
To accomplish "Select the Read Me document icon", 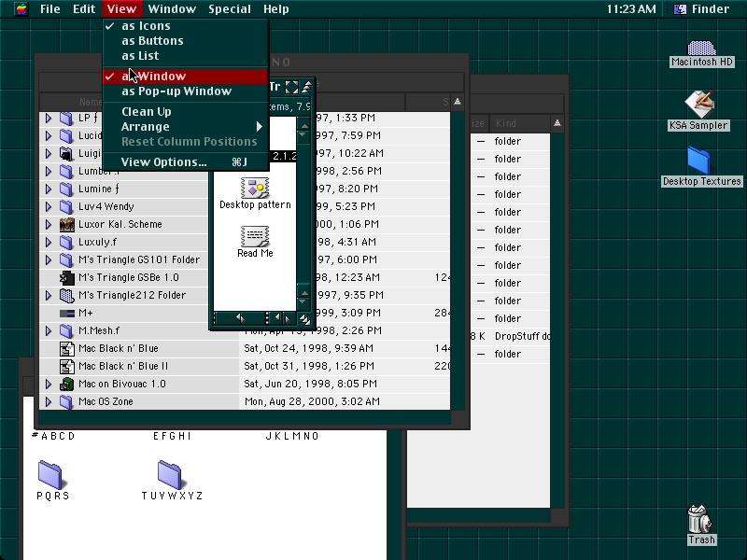I will pyautogui.click(x=255, y=236).
